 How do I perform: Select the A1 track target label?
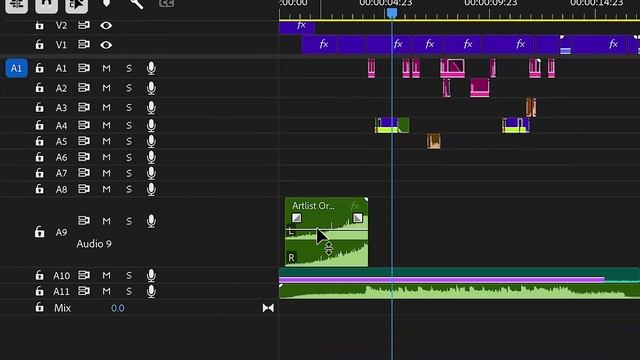(x=61, y=68)
